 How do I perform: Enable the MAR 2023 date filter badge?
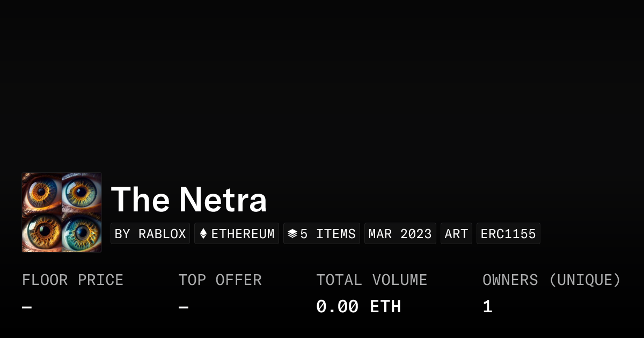[400, 233]
